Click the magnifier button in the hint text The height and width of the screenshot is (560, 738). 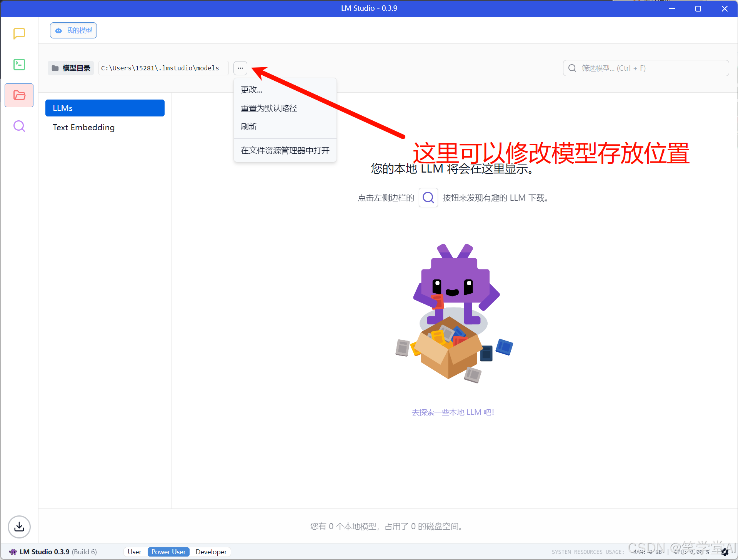tap(428, 198)
